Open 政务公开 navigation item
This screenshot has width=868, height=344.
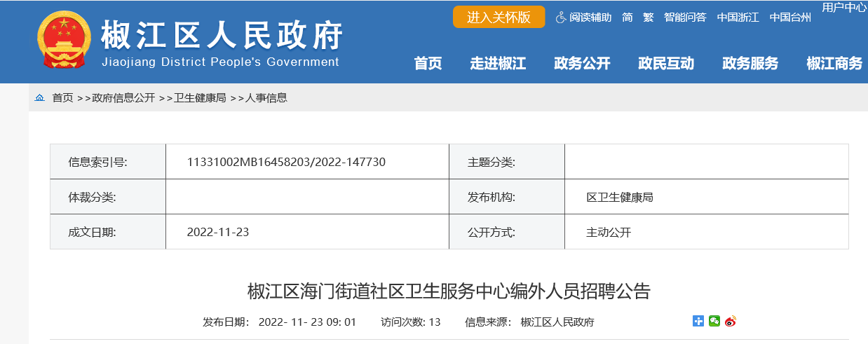click(582, 63)
